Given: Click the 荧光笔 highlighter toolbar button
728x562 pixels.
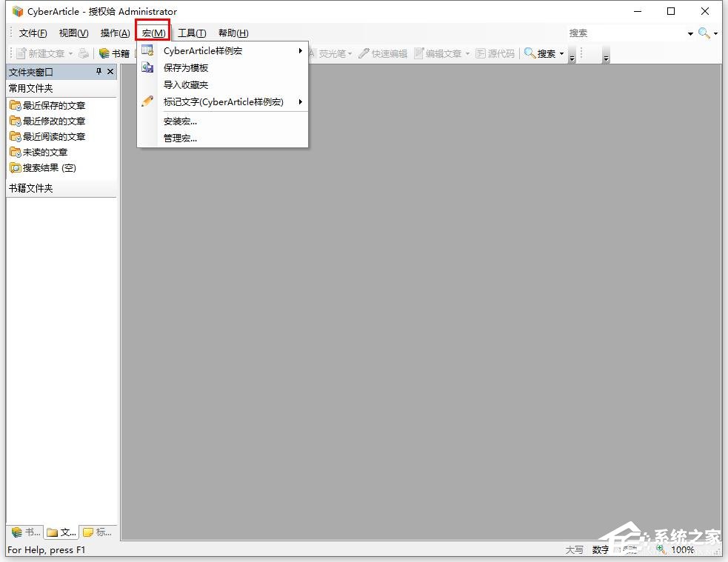Looking at the screenshot, I should 327,54.
